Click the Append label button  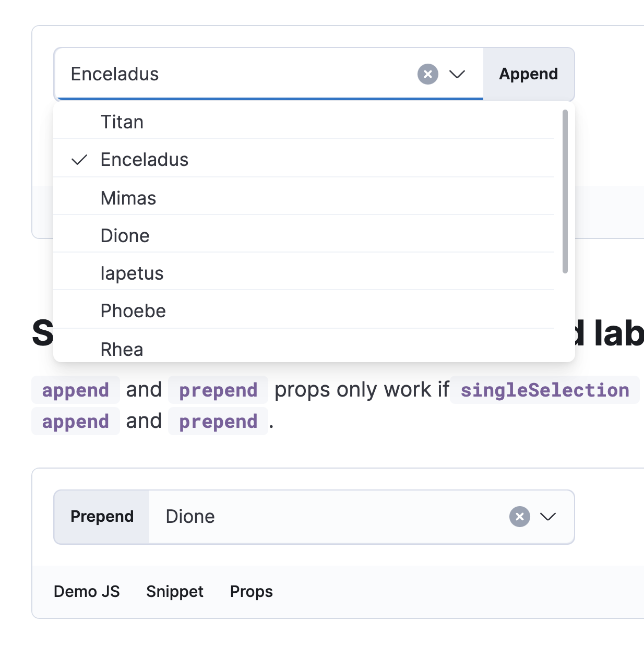[528, 74]
